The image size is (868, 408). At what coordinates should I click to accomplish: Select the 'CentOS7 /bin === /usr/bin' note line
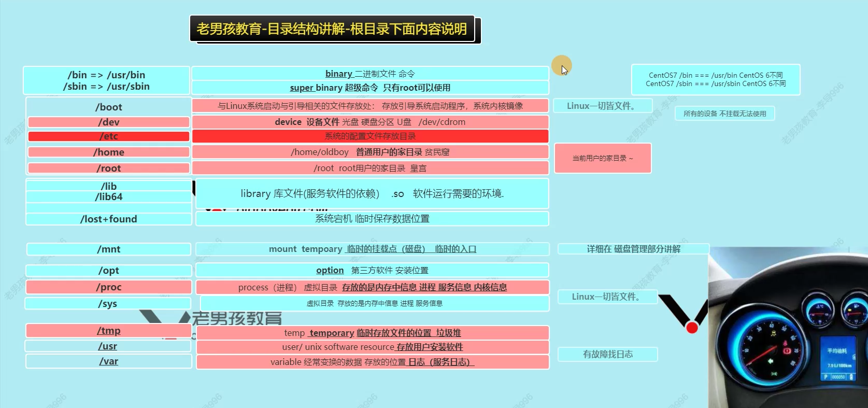pos(716,75)
